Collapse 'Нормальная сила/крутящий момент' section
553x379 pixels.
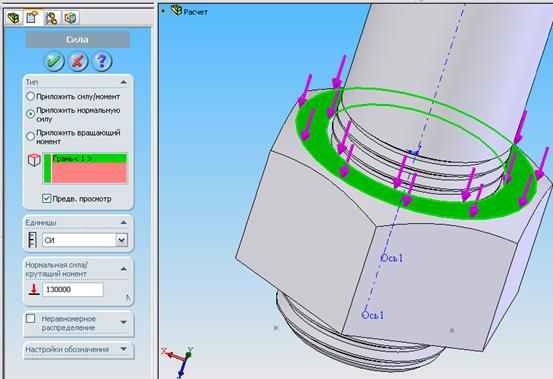[123, 269]
